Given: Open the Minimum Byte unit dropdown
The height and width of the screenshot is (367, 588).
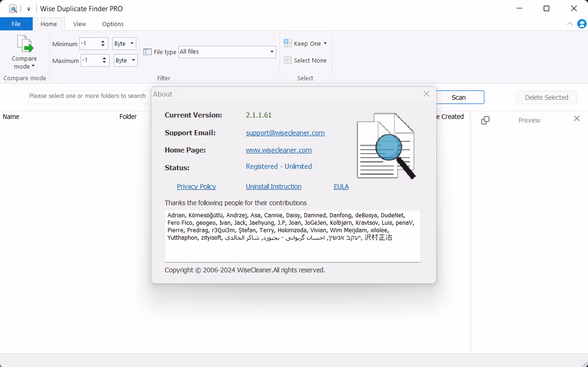Looking at the screenshot, I should [x=125, y=44].
